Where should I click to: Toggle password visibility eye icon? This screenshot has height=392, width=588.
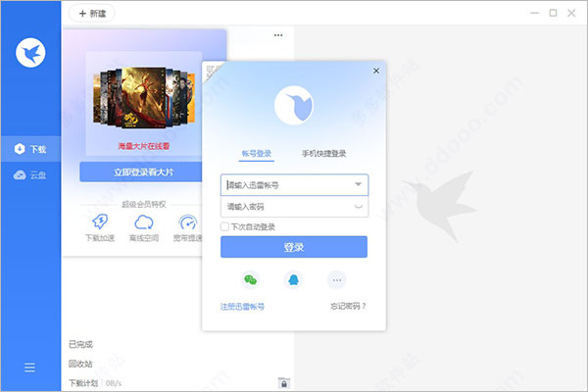pos(359,207)
